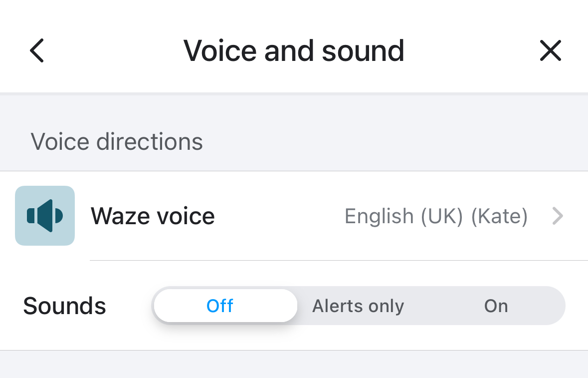Open the Waze voice row
The image size is (588, 378).
pyautogui.click(x=294, y=216)
